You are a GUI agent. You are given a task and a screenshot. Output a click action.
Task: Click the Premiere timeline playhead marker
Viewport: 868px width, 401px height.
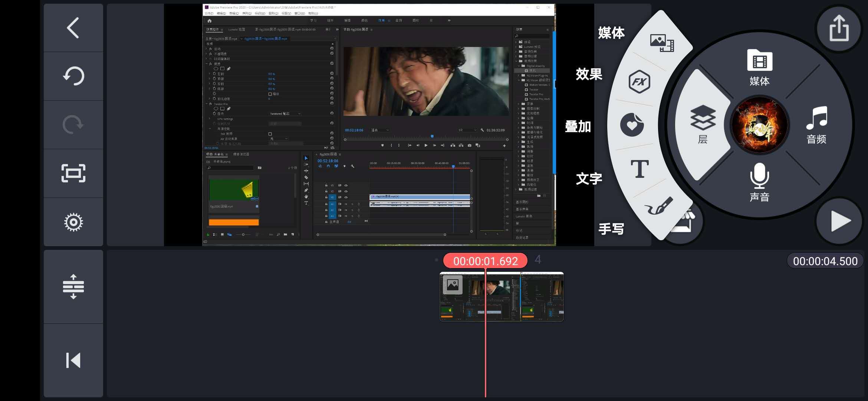(453, 166)
